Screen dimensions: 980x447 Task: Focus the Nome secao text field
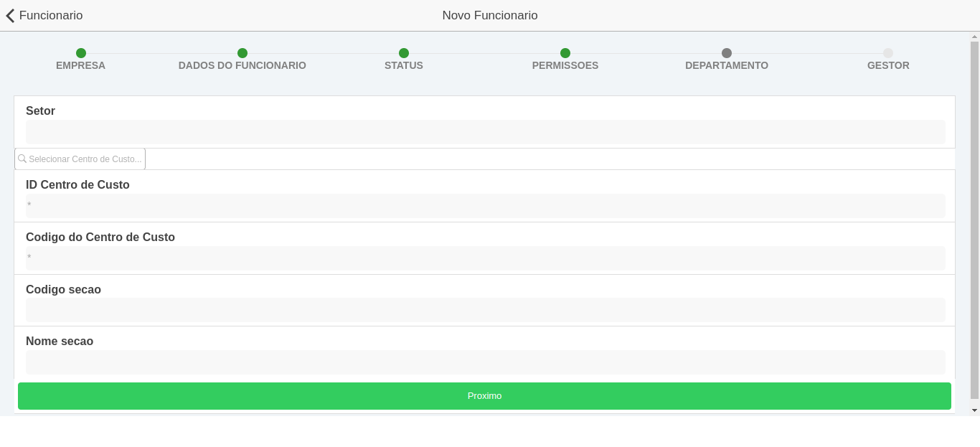tap(485, 362)
